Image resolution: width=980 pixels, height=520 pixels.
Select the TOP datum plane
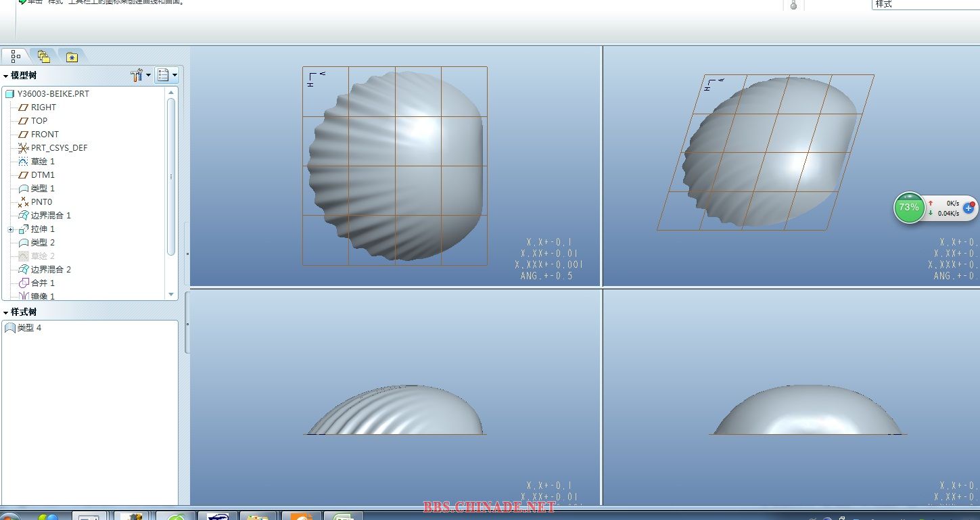(39, 121)
